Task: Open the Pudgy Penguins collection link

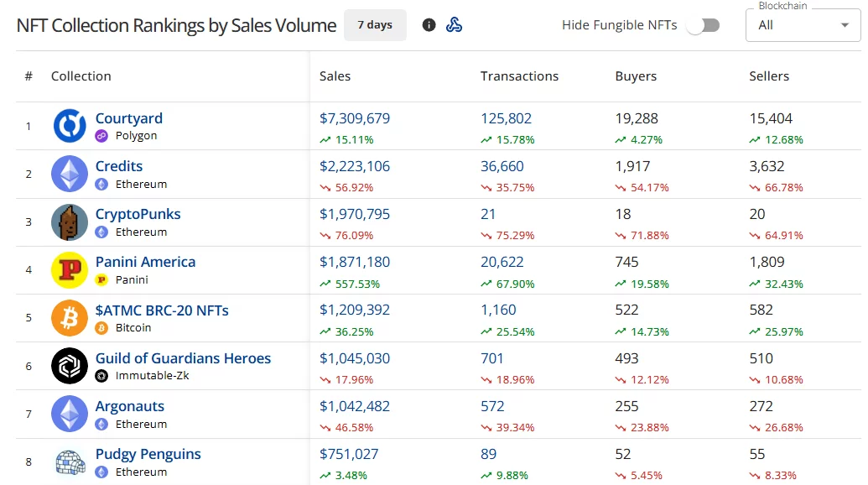Action: tap(148, 454)
